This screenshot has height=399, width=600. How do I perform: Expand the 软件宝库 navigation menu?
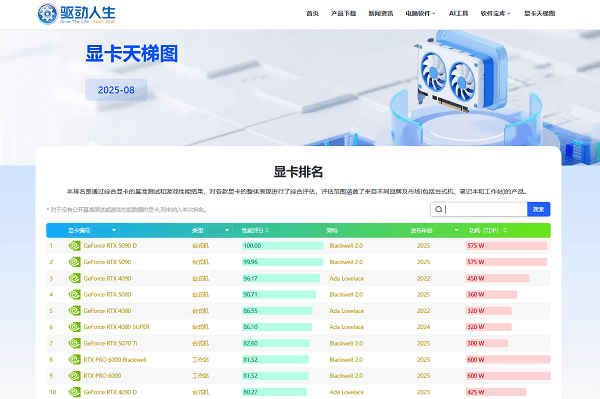click(496, 13)
